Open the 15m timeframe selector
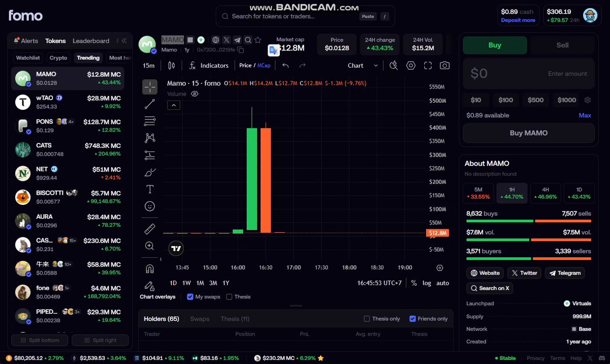 (149, 66)
